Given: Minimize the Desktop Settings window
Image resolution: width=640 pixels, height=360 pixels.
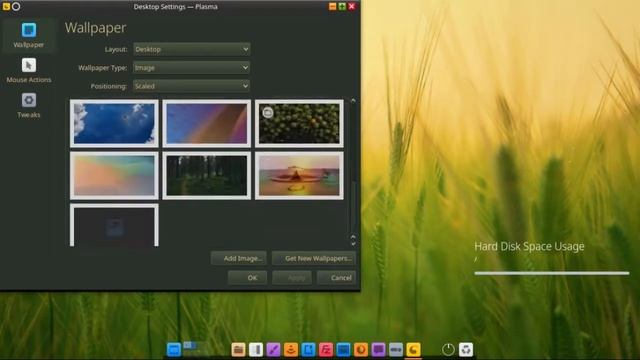Looking at the screenshot, I should [x=333, y=7].
